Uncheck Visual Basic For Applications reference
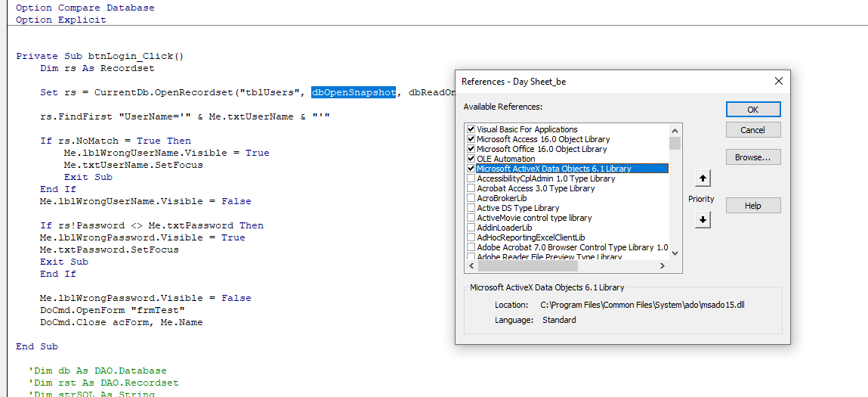 click(x=471, y=129)
